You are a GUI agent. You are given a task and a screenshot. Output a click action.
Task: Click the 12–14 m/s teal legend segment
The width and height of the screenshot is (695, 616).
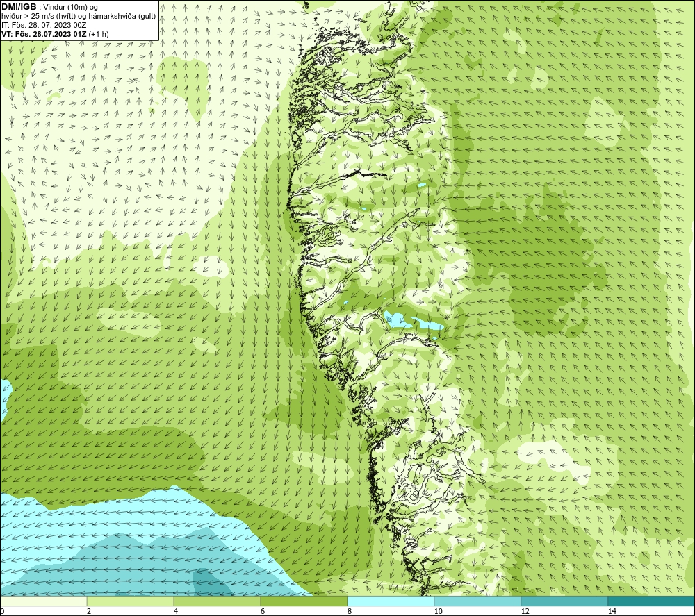tap(564, 601)
